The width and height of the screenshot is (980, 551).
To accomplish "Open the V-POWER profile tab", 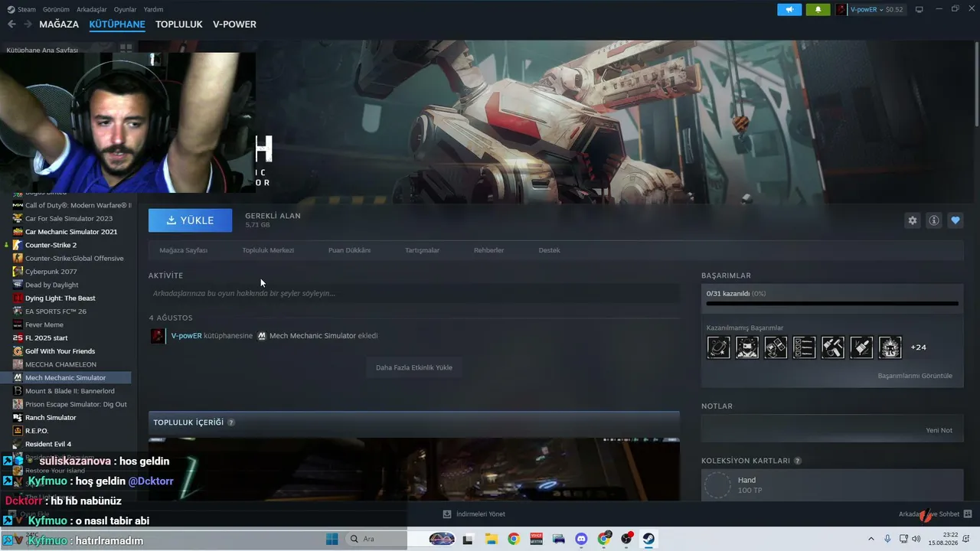I will [x=234, y=24].
